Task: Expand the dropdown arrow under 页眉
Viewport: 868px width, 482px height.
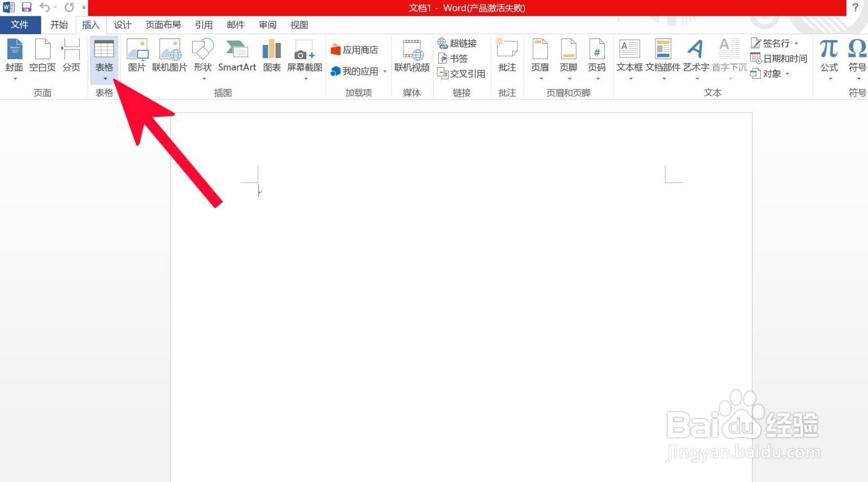Action: 541,79
